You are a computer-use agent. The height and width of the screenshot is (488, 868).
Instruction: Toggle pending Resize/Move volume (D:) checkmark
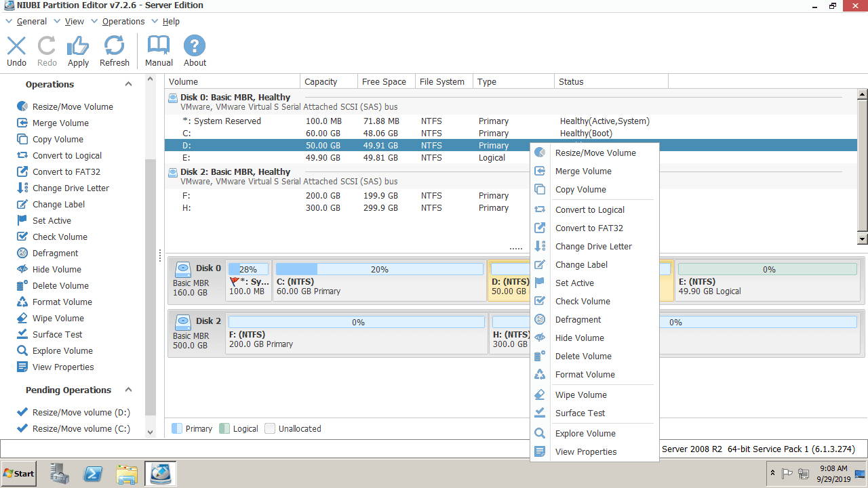pos(22,412)
